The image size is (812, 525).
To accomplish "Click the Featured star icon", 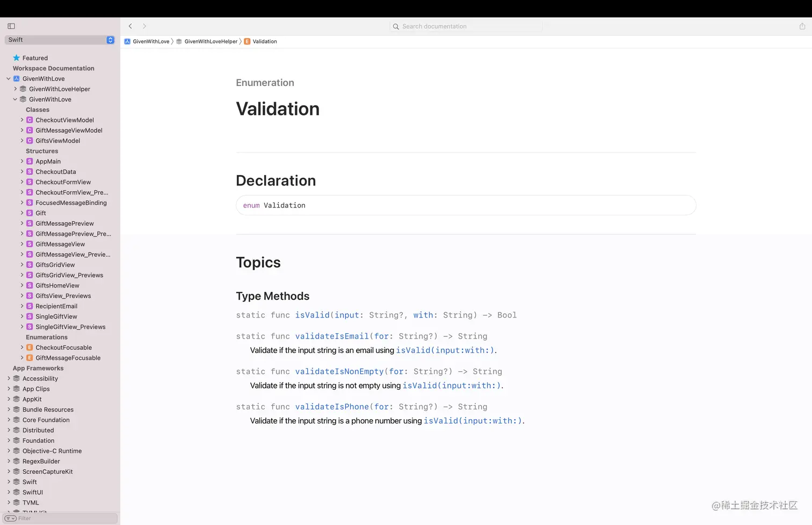I will (16, 58).
